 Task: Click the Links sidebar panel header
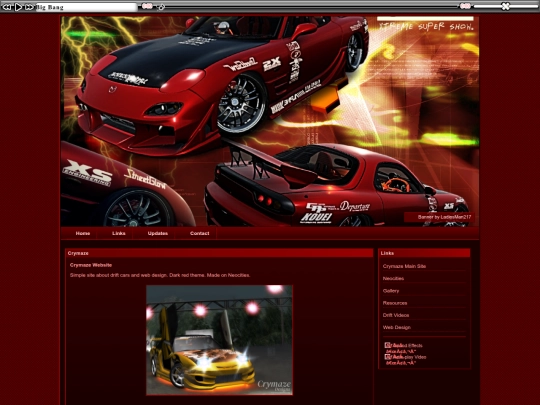coord(424,253)
